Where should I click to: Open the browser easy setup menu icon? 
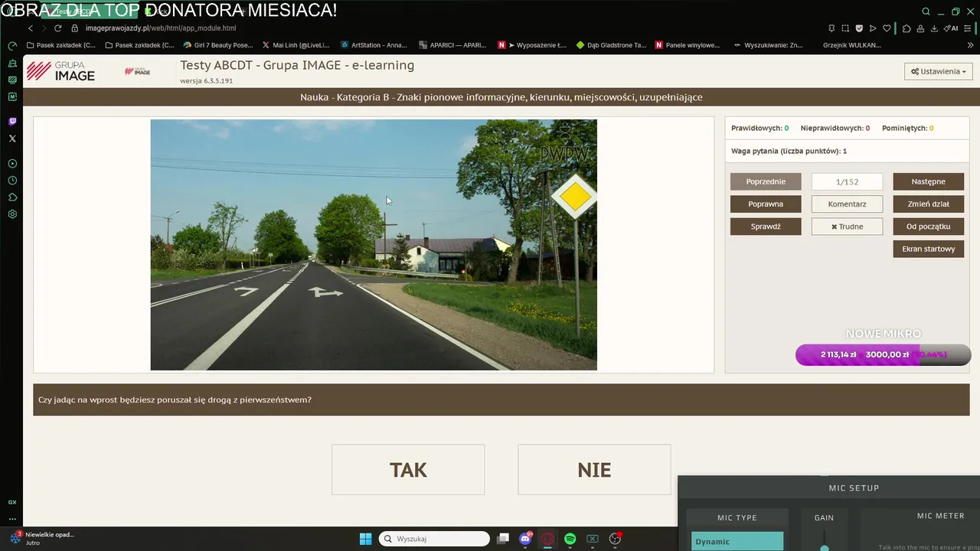pos(968,28)
